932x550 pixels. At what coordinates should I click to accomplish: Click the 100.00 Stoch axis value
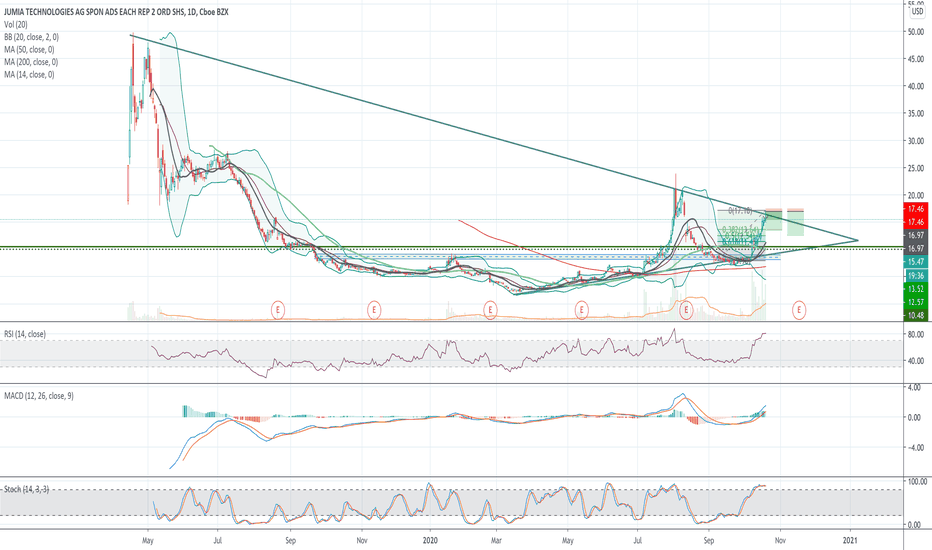point(916,481)
